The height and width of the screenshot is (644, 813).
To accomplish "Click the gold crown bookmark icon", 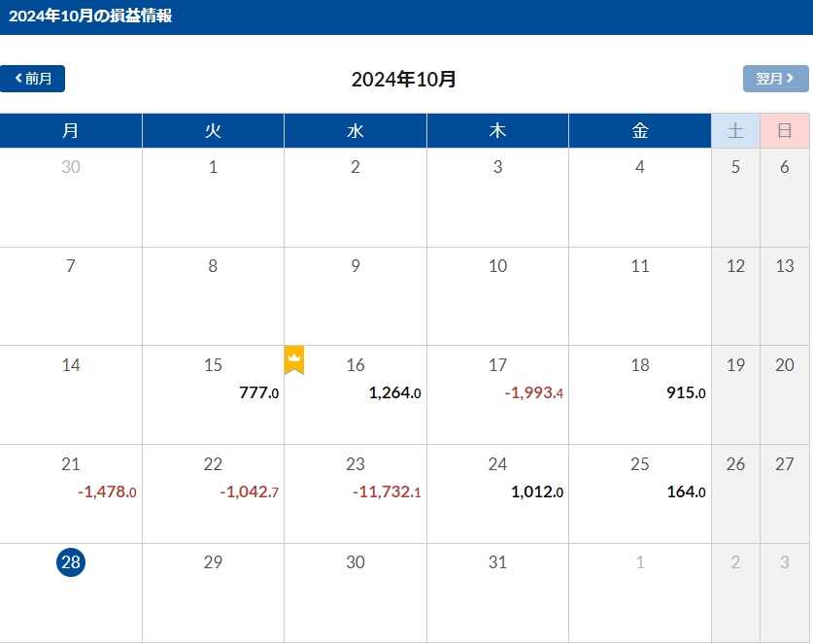I will pos(294,359).
